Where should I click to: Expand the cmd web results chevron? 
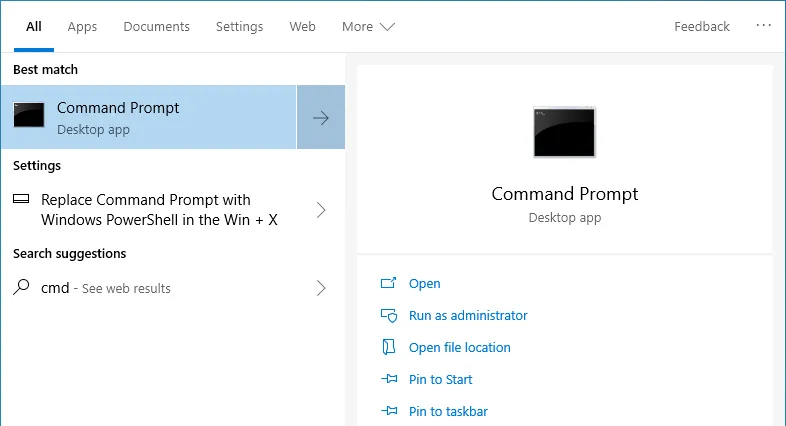321,288
